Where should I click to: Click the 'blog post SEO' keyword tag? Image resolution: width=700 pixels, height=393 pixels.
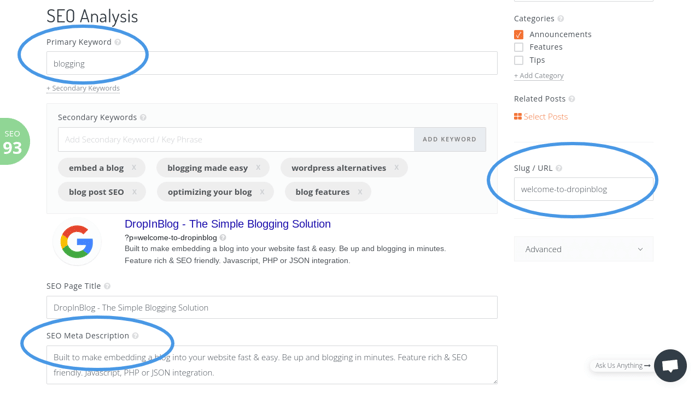tap(102, 192)
